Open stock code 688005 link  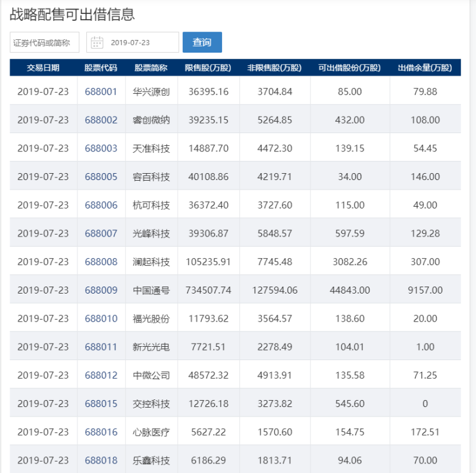pyautogui.click(x=101, y=177)
